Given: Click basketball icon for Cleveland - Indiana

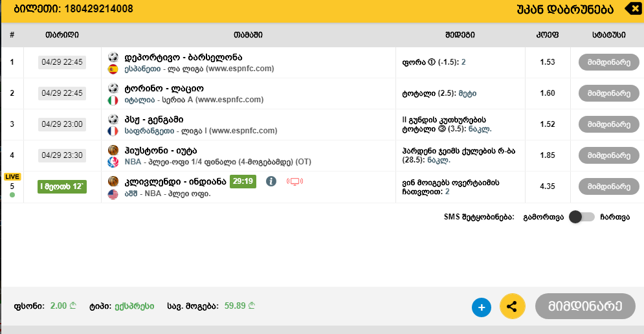Looking at the screenshot, I should point(113,181).
